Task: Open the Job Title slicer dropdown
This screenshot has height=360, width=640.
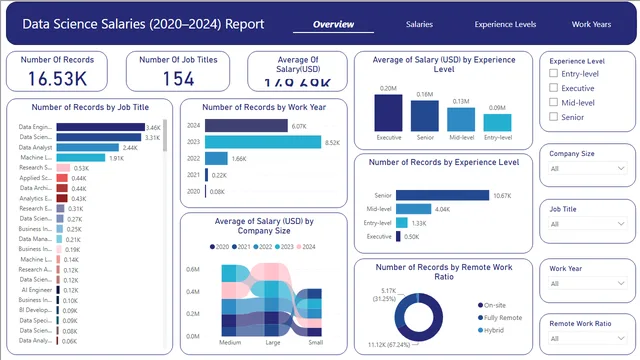Action: click(587, 224)
